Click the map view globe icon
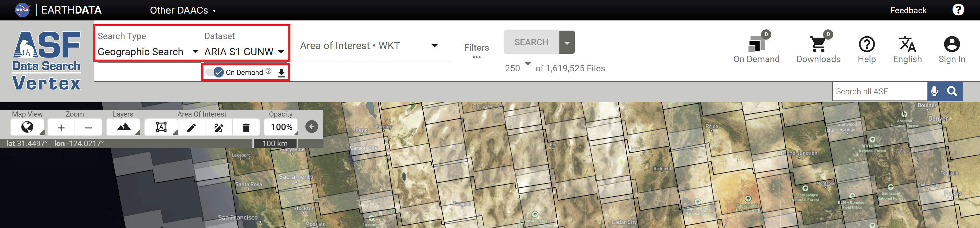 click(27, 127)
